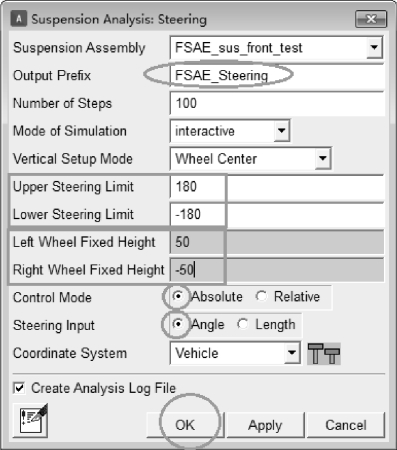Confirm with the OK button

click(185, 425)
